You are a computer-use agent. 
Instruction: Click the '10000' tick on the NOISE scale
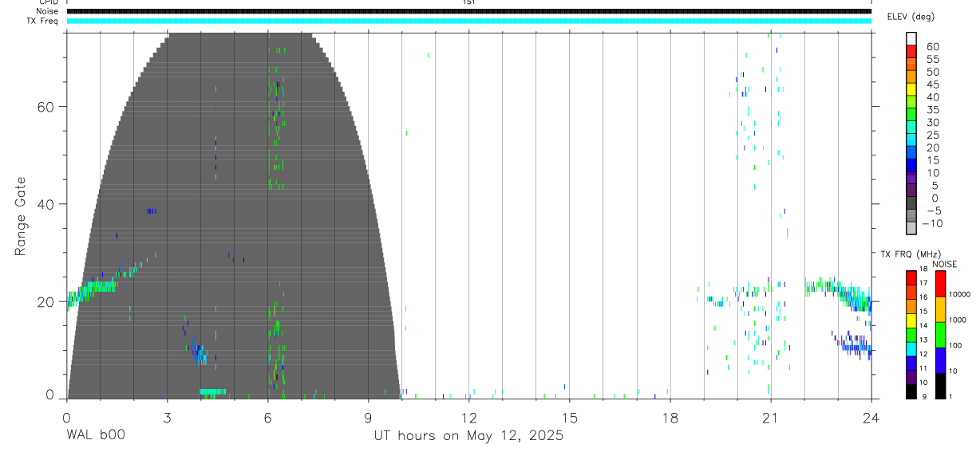(959, 295)
